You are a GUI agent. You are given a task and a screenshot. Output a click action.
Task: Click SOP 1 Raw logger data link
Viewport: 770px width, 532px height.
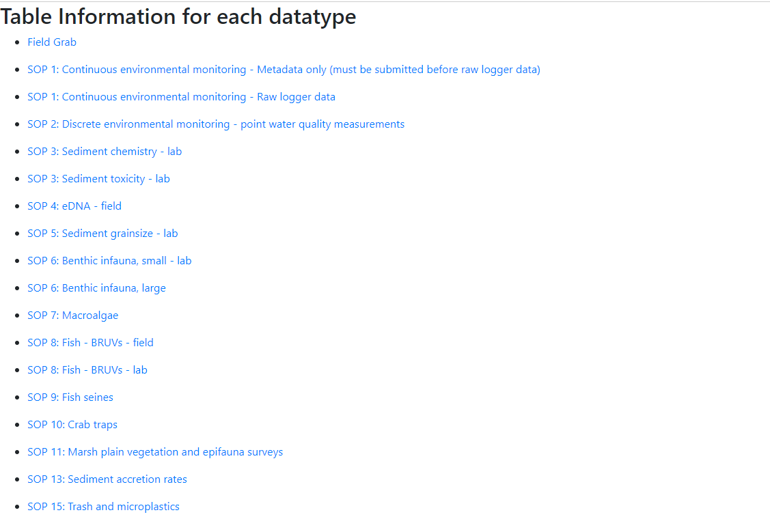(181, 97)
